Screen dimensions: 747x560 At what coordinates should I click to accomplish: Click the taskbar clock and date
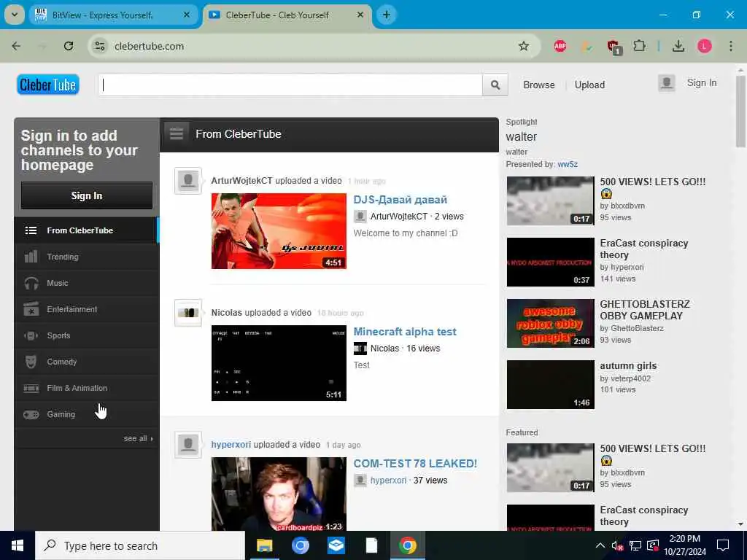click(685, 545)
